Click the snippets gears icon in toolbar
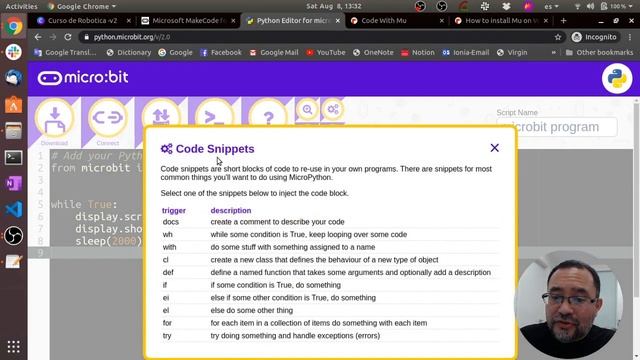Screen dimensions: 640x360 [333, 109]
